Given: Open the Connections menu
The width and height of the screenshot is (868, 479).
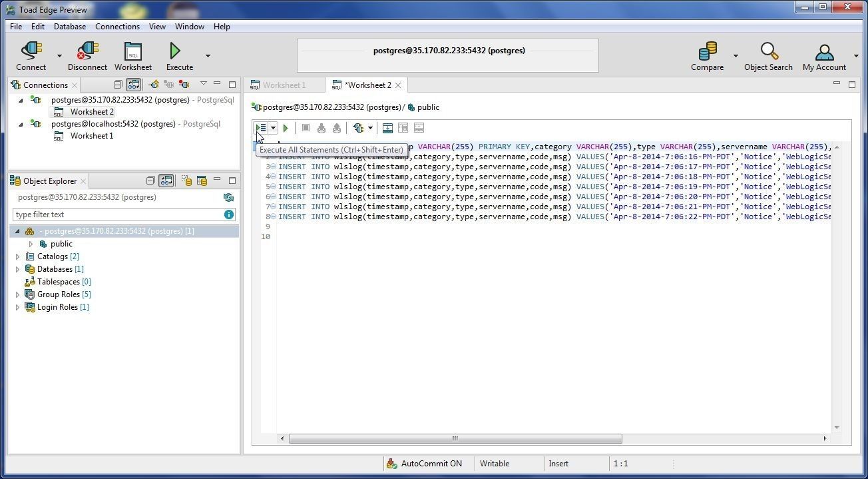Looking at the screenshot, I should click(x=117, y=27).
